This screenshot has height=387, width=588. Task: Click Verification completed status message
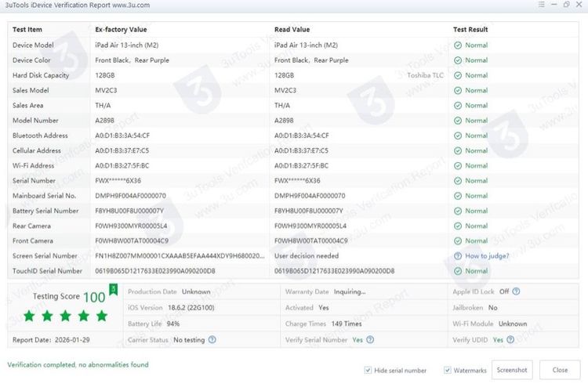tap(78, 364)
